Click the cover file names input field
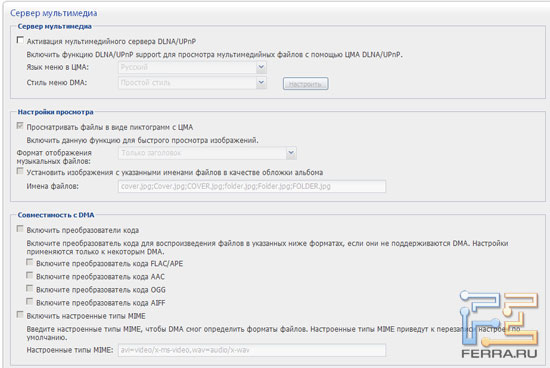 click(x=252, y=186)
